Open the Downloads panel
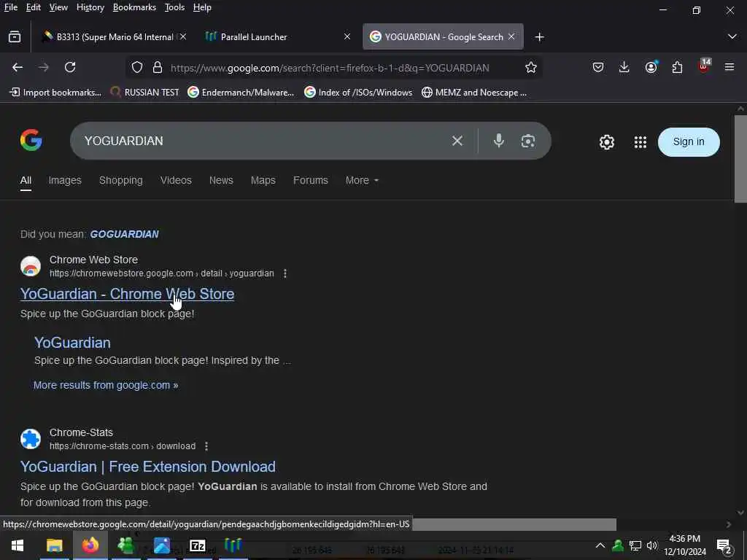Screen dimensions: 747x560 click(x=624, y=68)
